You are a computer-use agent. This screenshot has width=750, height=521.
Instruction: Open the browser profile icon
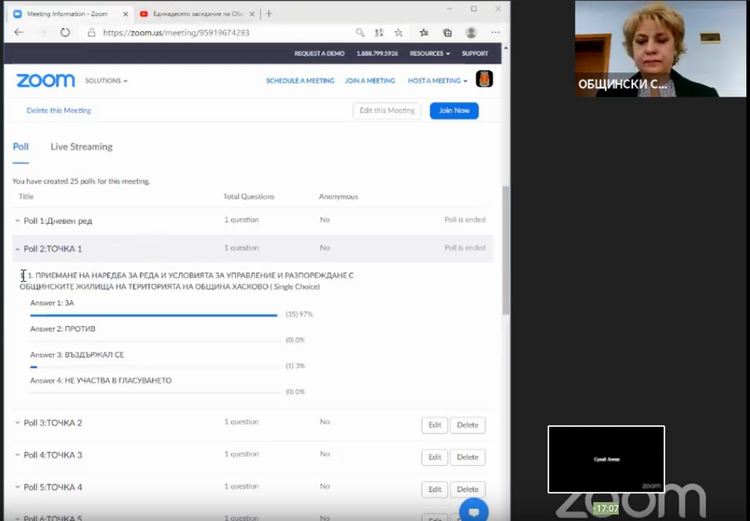pyautogui.click(x=471, y=32)
